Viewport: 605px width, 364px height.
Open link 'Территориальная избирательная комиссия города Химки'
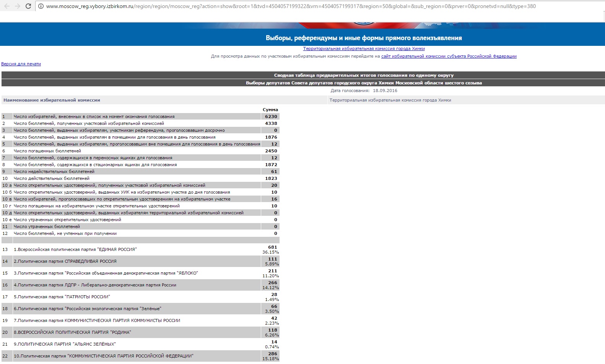[364, 49]
